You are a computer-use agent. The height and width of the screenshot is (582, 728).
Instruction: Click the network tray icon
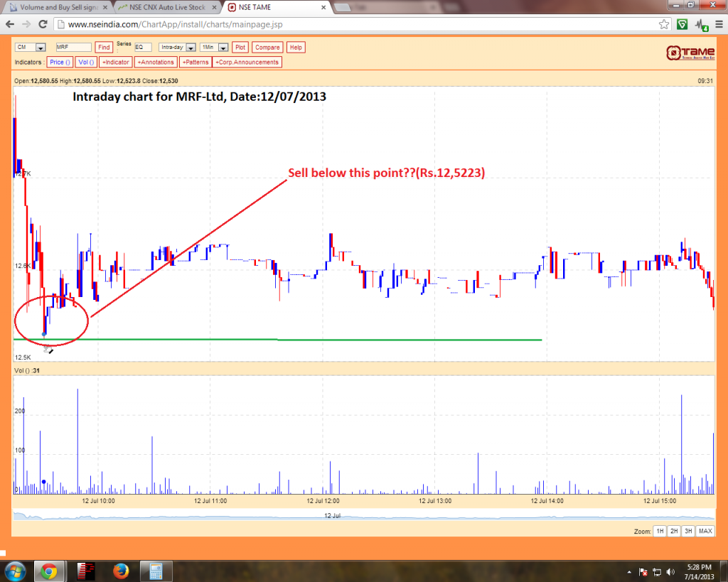tap(657, 572)
